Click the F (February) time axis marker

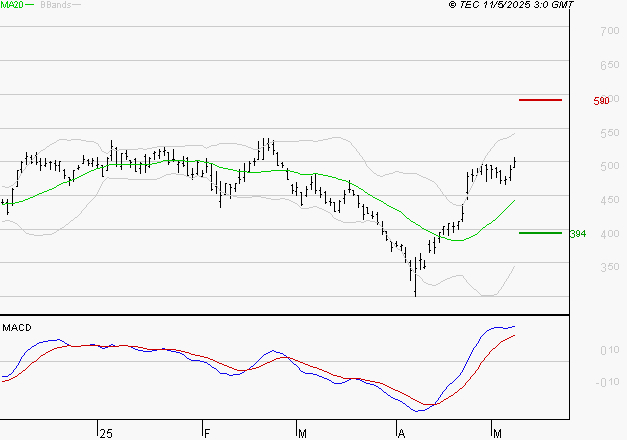click(207, 432)
